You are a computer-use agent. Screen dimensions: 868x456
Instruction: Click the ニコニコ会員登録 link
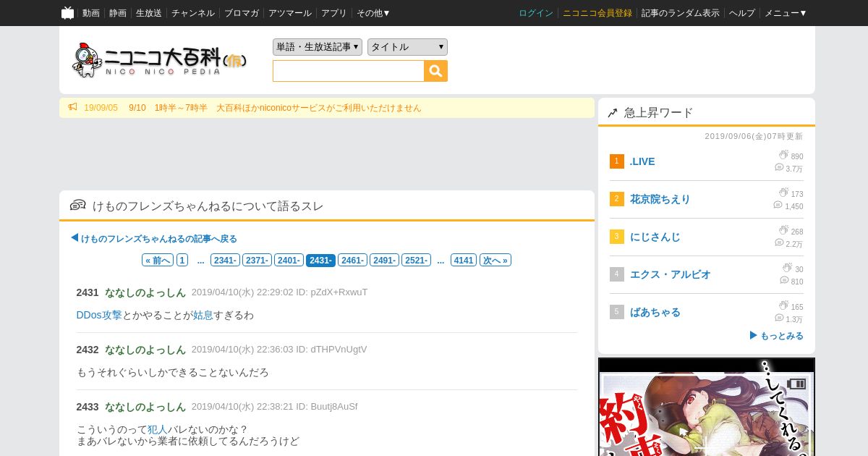tap(597, 13)
